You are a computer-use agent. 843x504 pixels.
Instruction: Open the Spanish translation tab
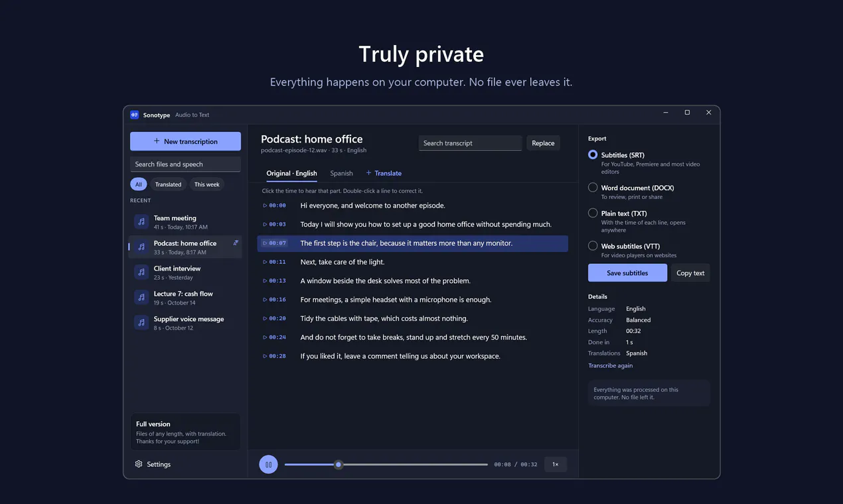tap(341, 173)
